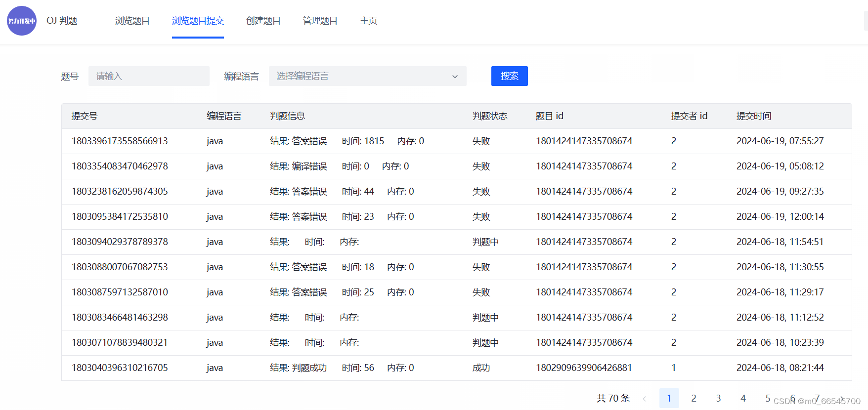Click 失败 status in row 1803354083470462978
Viewport: 868px width, 410px height.
tap(481, 166)
